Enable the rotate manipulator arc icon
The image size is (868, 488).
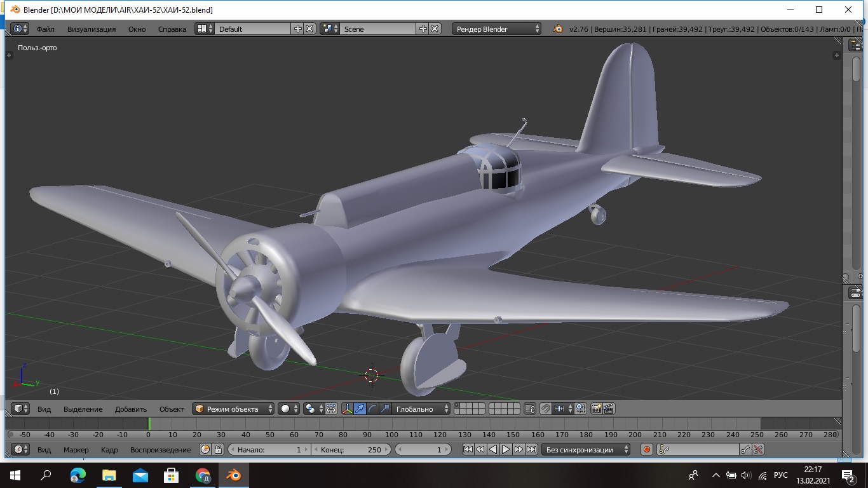coord(372,409)
